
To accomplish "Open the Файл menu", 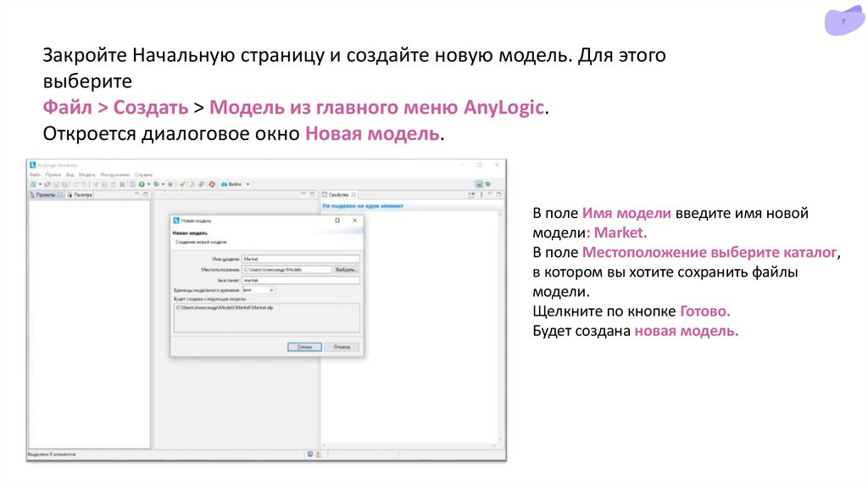I will (35, 175).
